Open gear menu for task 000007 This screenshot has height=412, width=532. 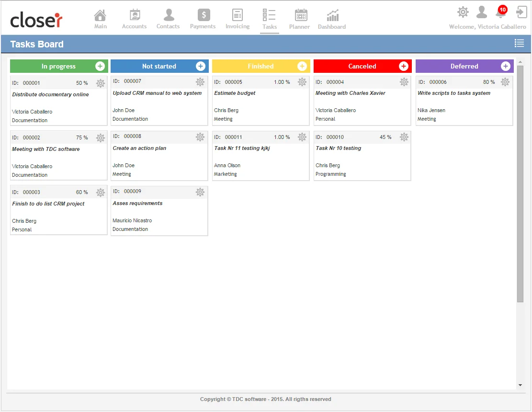(x=200, y=82)
